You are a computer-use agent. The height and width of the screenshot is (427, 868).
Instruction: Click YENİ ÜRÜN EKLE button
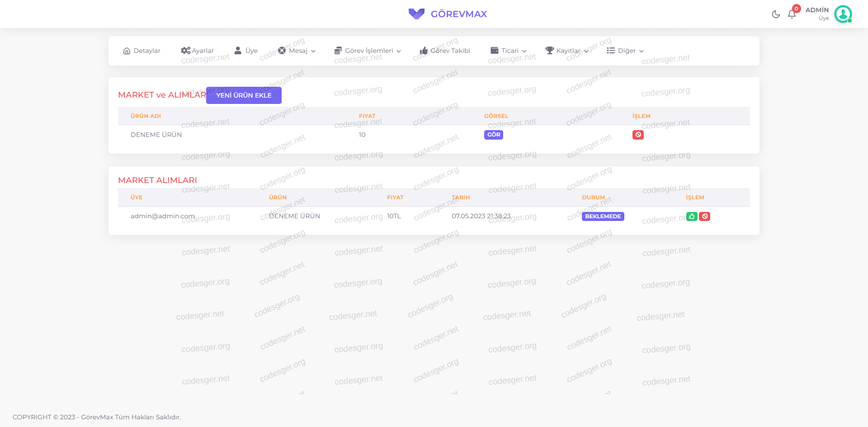pyautogui.click(x=244, y=95)
